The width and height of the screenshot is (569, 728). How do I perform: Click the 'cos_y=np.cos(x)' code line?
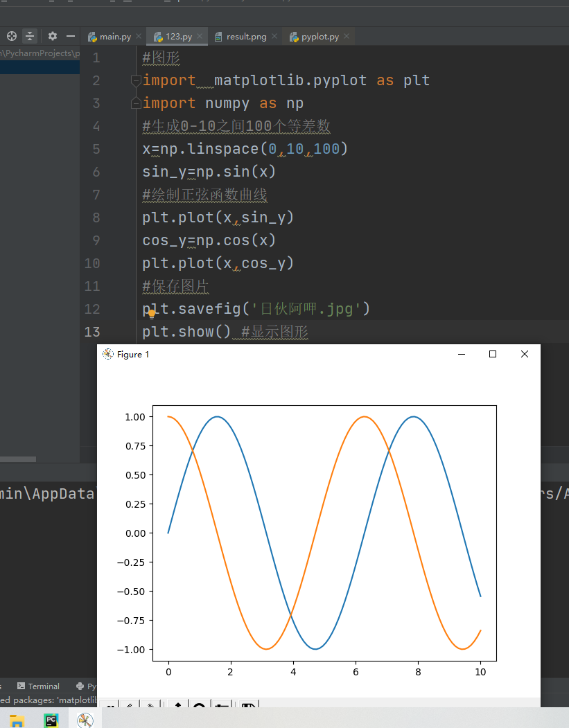click(x=209, y=240)
